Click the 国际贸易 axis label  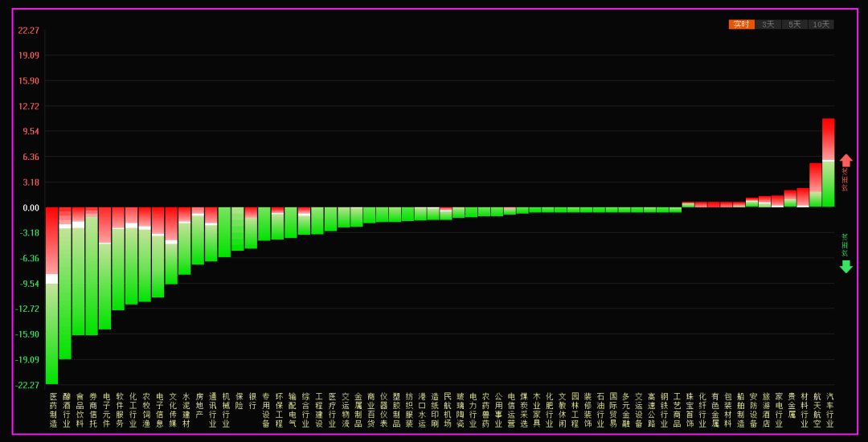pos(613,410)
